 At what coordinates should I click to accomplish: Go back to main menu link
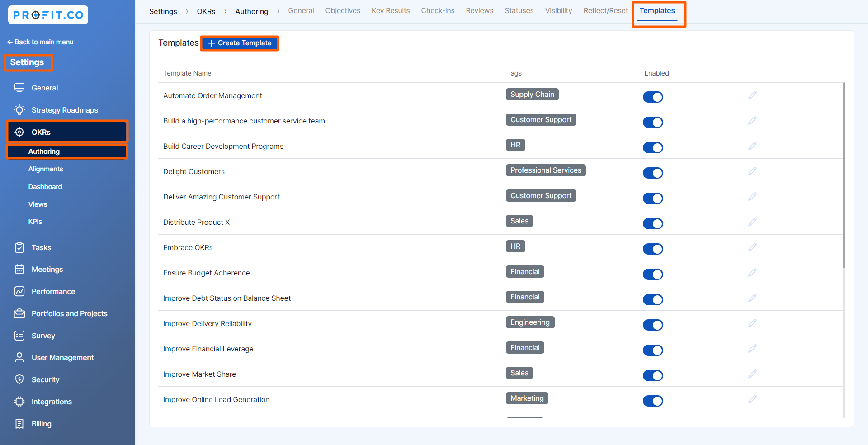point(40,42)
